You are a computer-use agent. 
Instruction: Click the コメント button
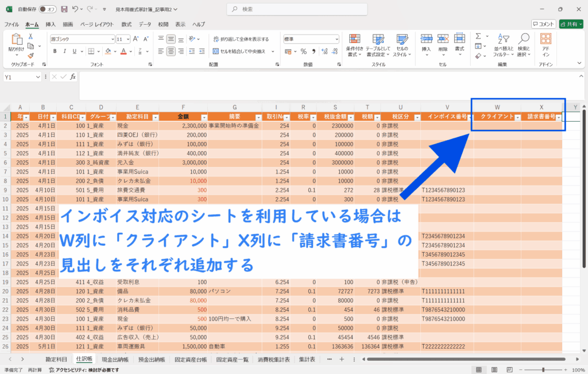543,24
